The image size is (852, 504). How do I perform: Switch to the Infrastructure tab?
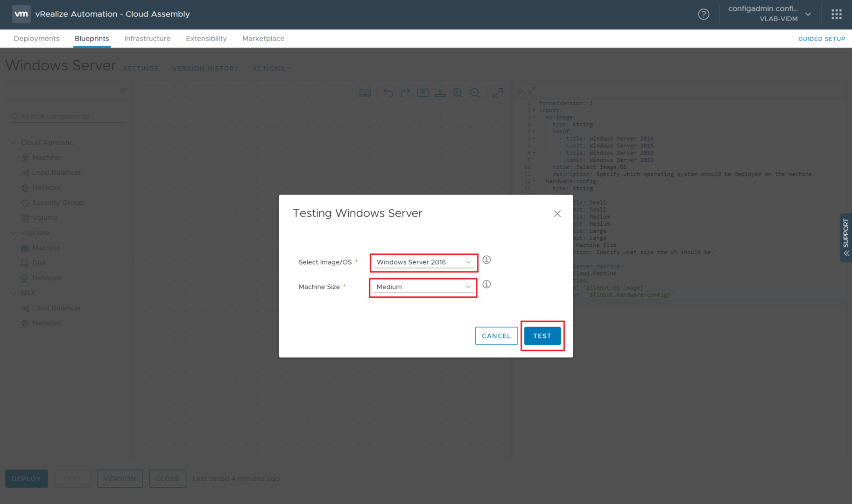pos(147,39)
